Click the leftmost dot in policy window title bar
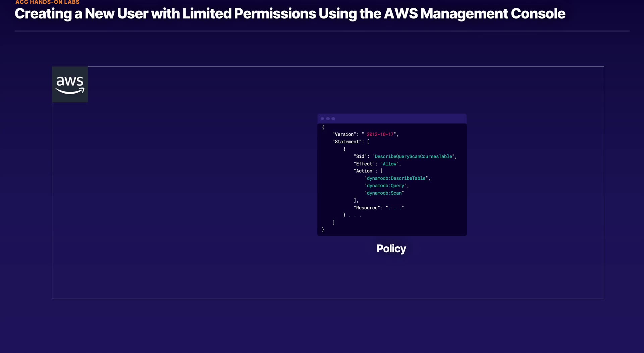Screen dimensions: 644x353 coord(322,119)
